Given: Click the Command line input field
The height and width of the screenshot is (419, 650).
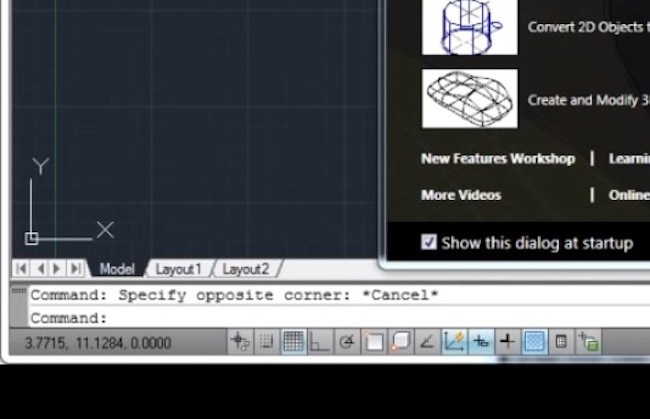Looking at the screenshot, I should click(300, 318).
